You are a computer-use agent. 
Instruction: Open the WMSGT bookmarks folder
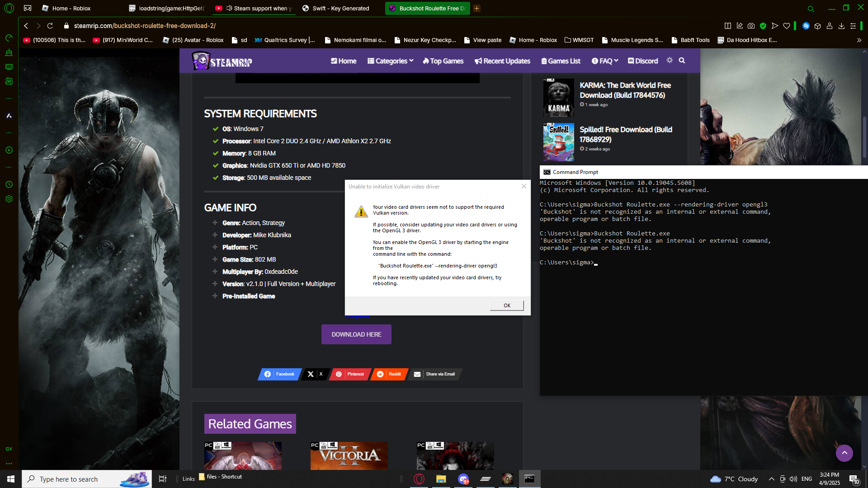pos(579,40)
